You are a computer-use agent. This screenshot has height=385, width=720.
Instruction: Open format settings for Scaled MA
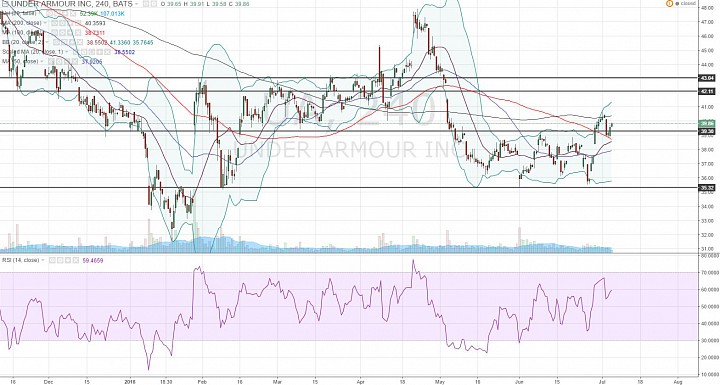pyautogui.click(x=84, y=52)
